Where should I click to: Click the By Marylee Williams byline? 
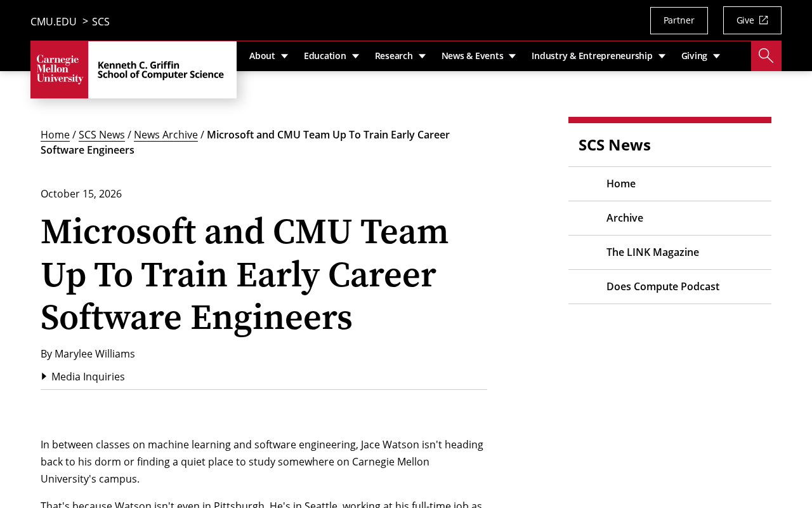[x=88, y=354]
